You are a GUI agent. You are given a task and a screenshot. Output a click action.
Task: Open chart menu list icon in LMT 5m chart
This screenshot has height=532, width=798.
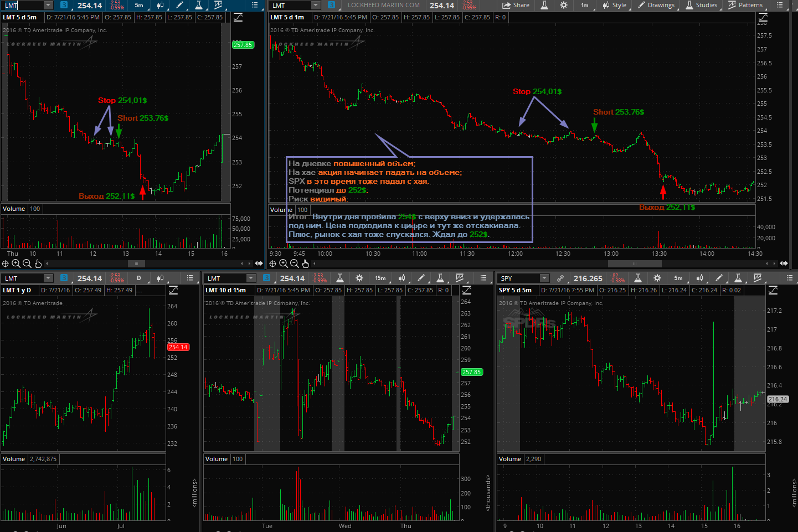pyautogui.click(x=255, y=5)
